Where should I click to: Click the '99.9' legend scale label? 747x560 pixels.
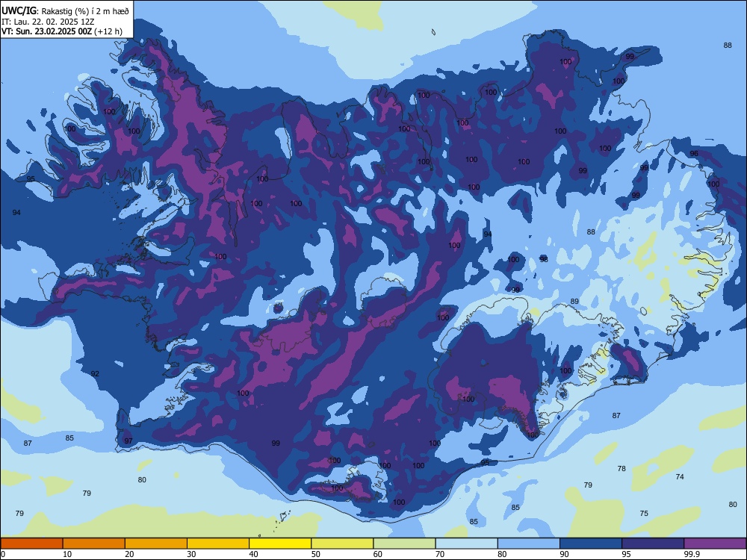pyautogui.click(x=692, y=554)
